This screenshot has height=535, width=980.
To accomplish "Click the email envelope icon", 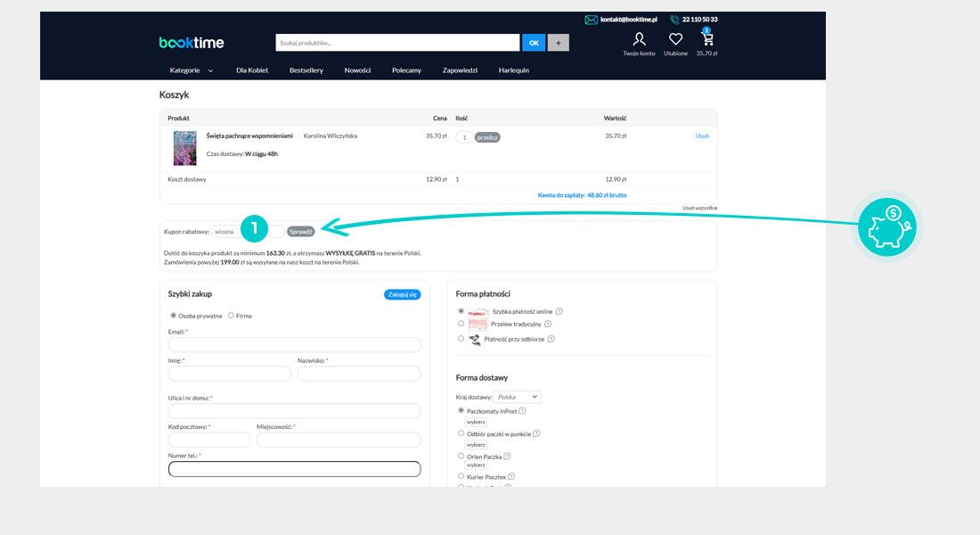I will pos(591,20).
